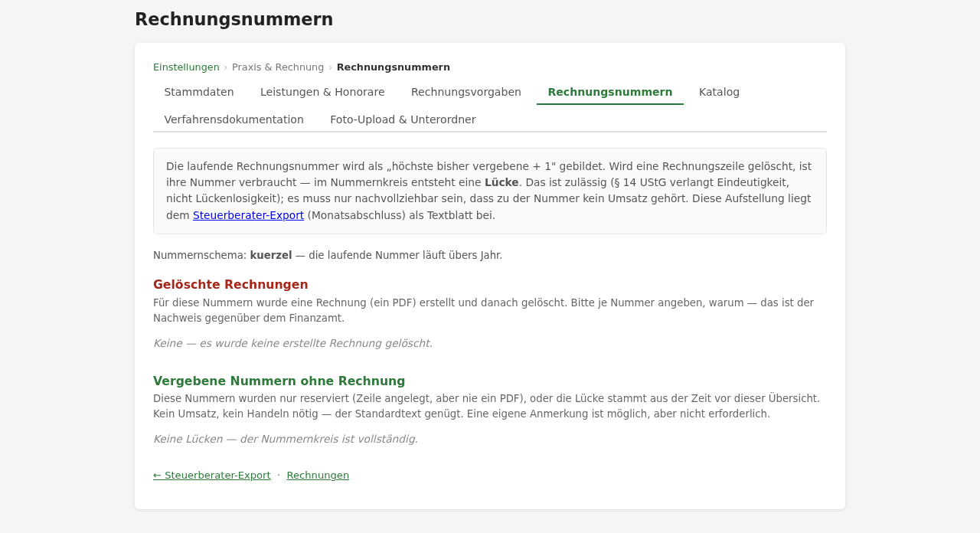This screenshot has height=533, width=980.
Task: Open the Rechnungen footer link
Action: [318, 476]
